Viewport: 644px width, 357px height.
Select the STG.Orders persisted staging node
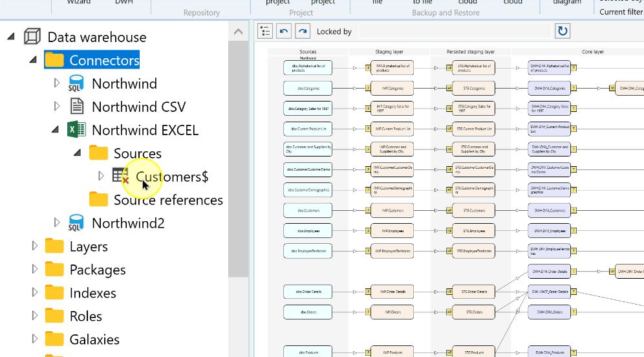coord(473,312)
